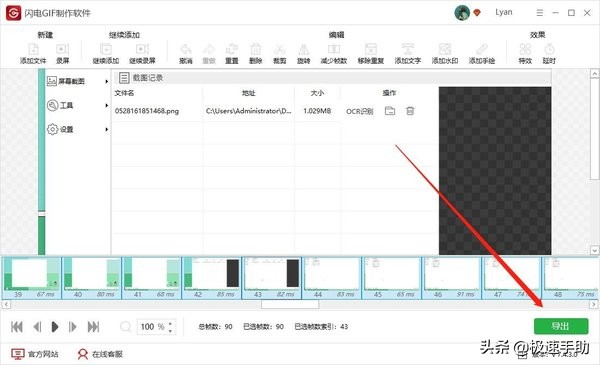
Task: Select frame 43 thumbnail in timeline
Action: [272, 278]
